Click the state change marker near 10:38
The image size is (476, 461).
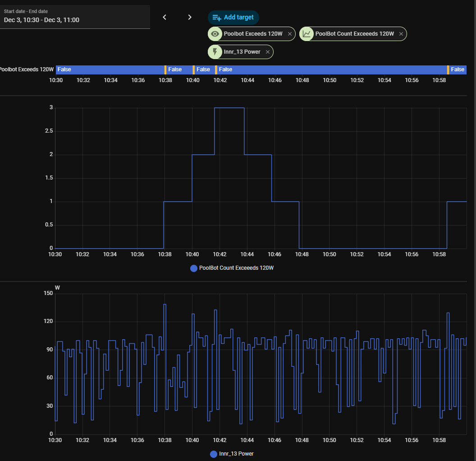coord(165,69)
